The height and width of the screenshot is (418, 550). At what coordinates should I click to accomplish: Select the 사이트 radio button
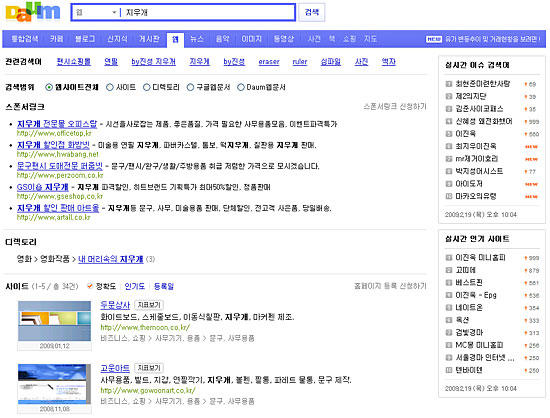[110, 87]
